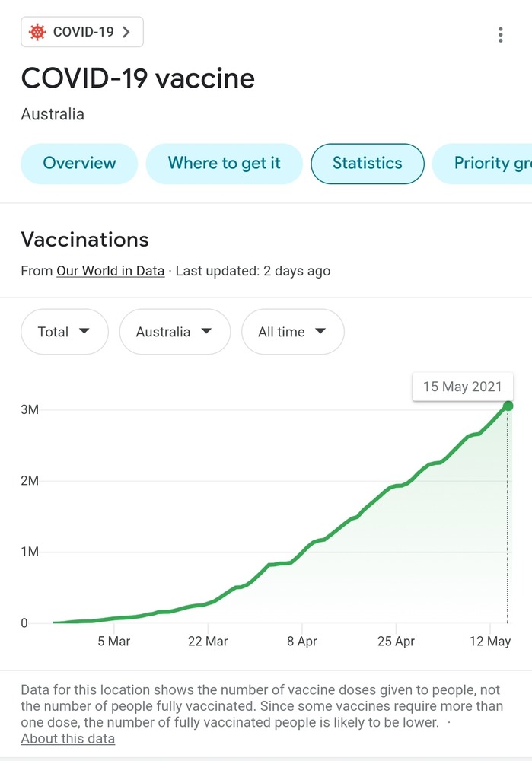The width and height of the screenshot is (532, 761).
Task: Click the 25 Apr axis date label
Action: [395, 642]
